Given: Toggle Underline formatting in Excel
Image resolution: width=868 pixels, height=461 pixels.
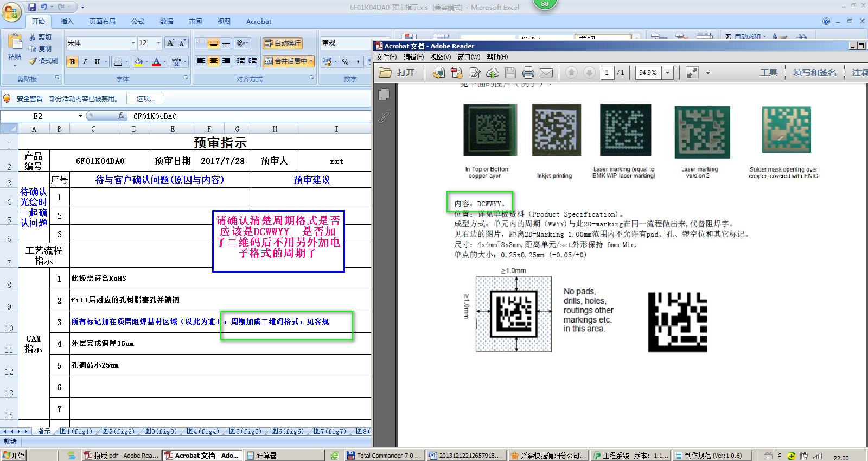Looking at the screenshot, I should pos(97,62).
